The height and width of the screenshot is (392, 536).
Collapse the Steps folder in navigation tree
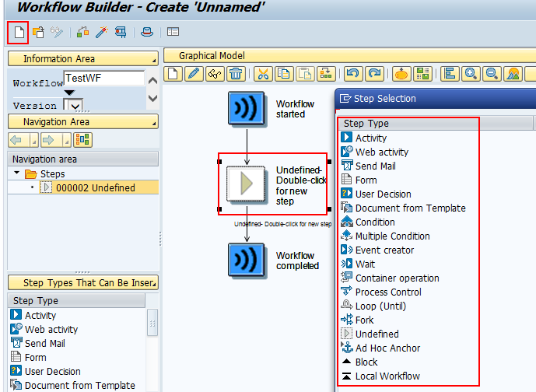16,173
